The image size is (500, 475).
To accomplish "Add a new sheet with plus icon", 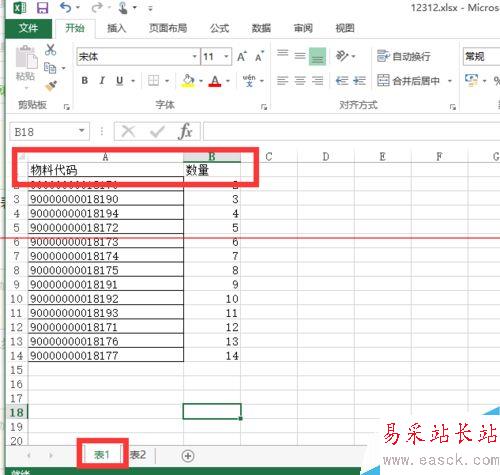I will 188,456.
